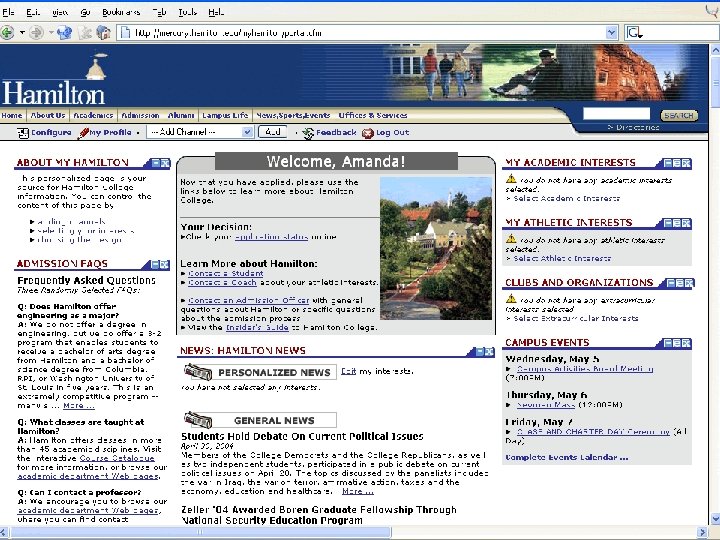Click the browser search engine icon

(x=635, y=33)
